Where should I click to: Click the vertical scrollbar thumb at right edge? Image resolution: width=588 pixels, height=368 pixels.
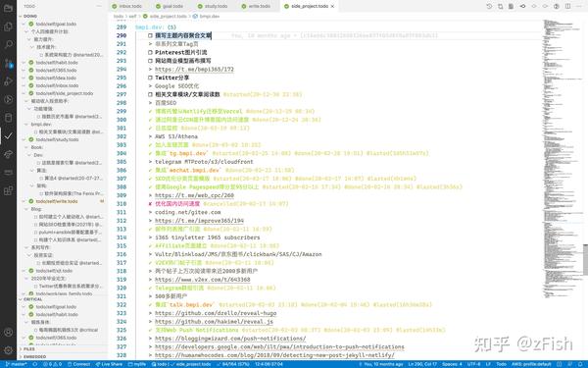click(585, 260)
